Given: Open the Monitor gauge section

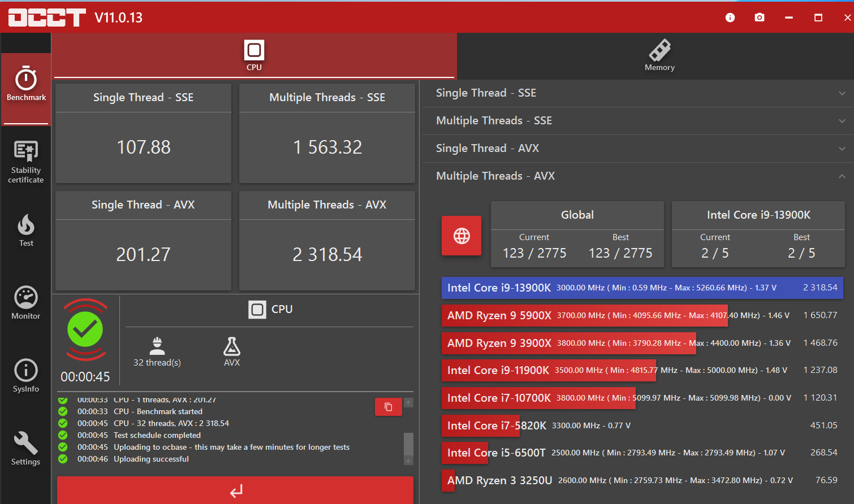Looking at the screenshot, I should click(x=26, y=303).
